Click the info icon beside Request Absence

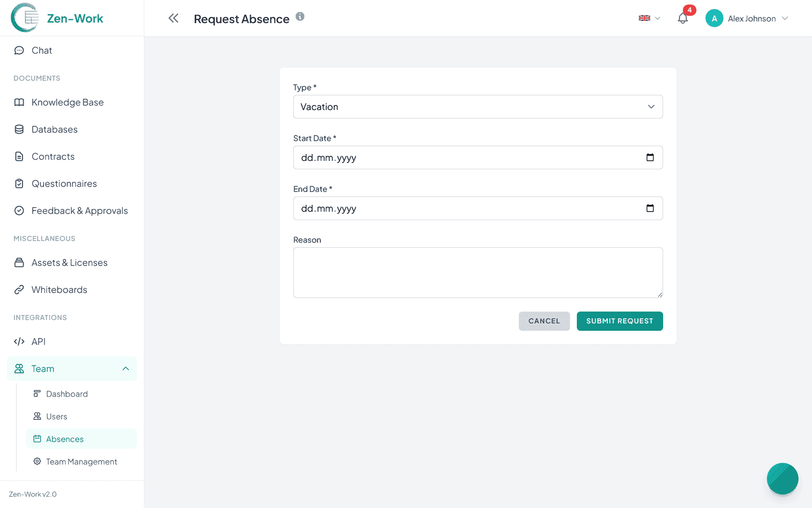pyautogui.click(x=300, y=16)
